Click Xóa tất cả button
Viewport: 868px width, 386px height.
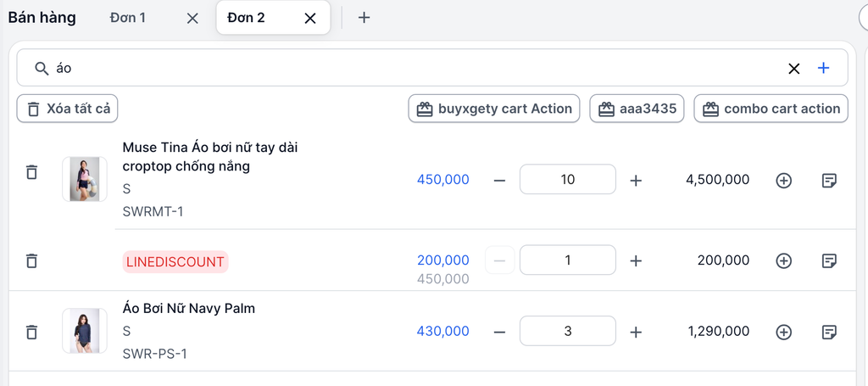pyautogui.click(x=68, y=109)
